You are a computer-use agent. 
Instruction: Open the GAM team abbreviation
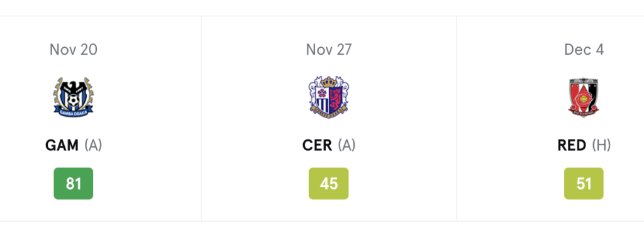[x=62, y=145]
